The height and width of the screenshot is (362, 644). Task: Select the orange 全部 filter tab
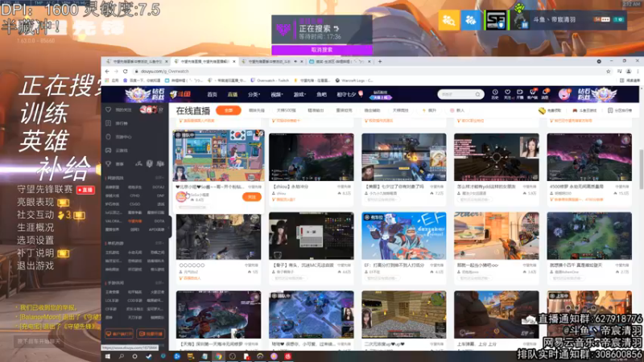(229, 110)
